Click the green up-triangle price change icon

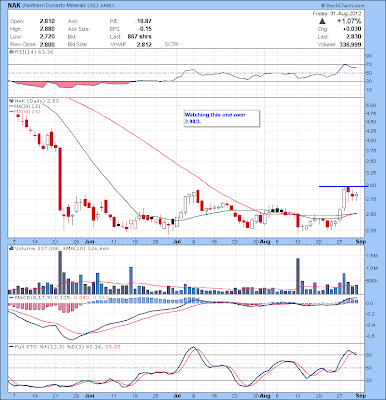pyautogui.click(x=322, y=21)
